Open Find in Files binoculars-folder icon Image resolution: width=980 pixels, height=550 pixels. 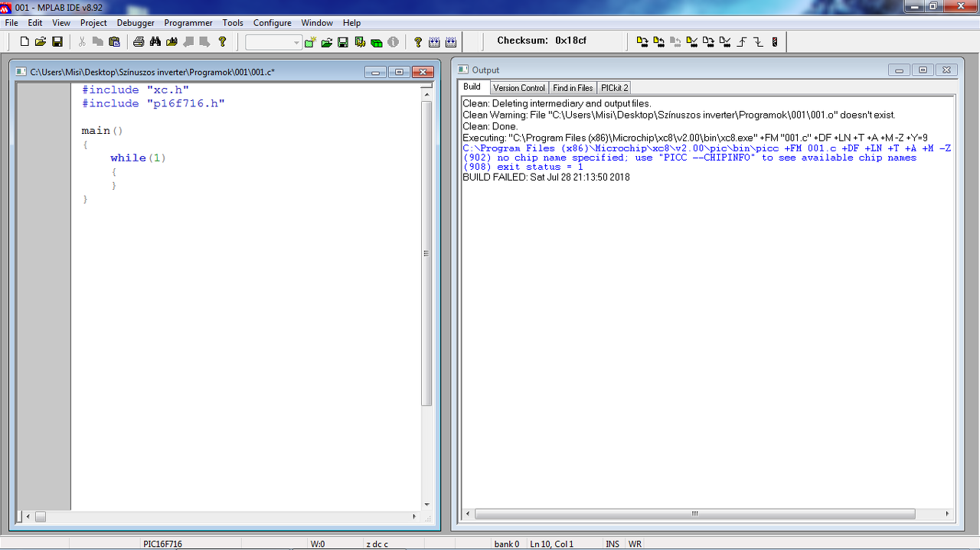[171, 42]
